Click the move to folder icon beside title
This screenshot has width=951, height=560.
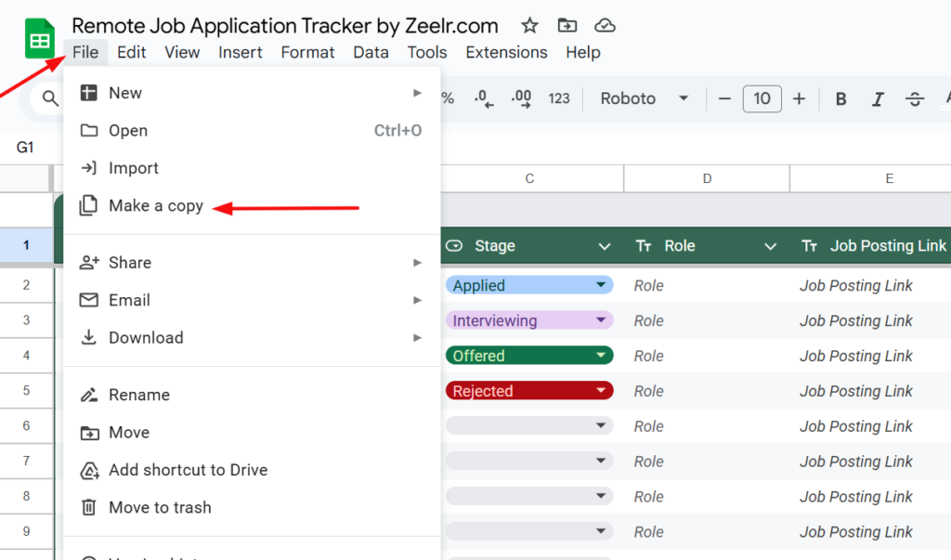point(567,25)
